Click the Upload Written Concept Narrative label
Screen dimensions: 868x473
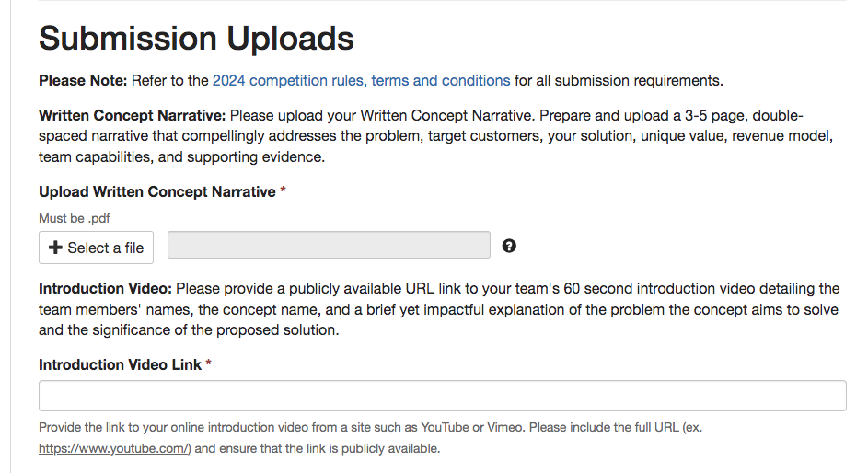coord(157,192)
